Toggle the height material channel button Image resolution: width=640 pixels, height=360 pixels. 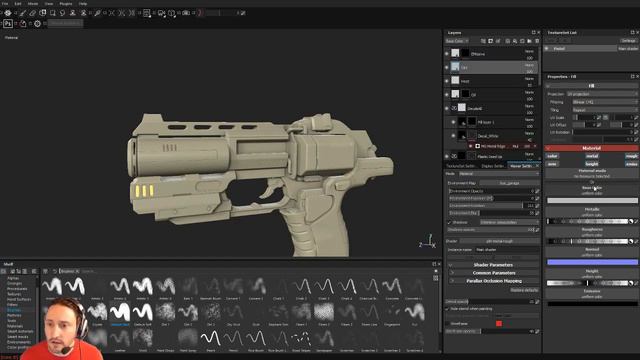tap(592, 164)
